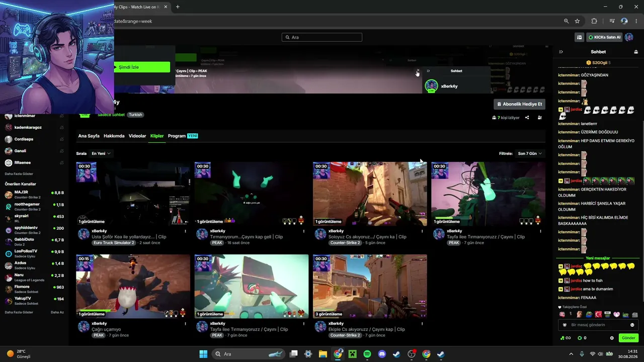The height and width of the screenshot is (362, 644).
Task: Open Chrome extensions puzzle icon
Action: point(594,21)
